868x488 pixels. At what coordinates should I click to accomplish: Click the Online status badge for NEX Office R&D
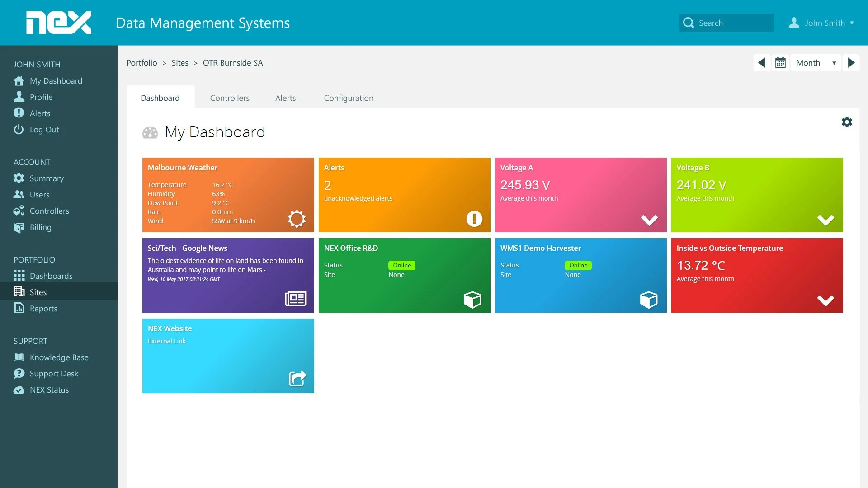point(401,265)
